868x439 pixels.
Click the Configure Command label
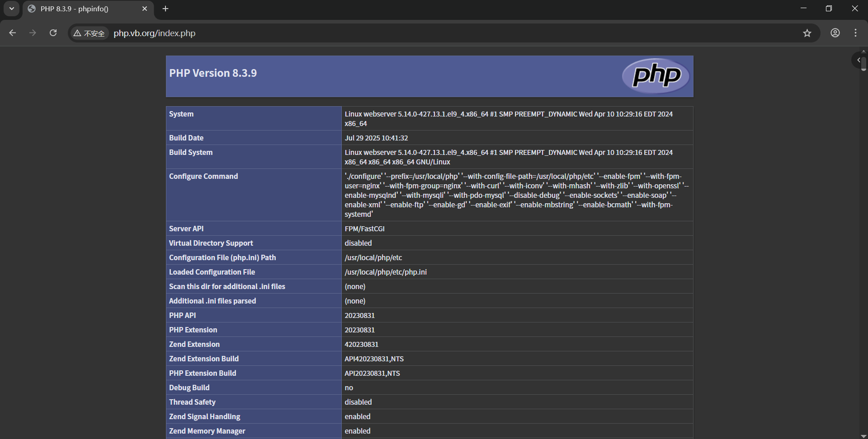pos(203,177)
